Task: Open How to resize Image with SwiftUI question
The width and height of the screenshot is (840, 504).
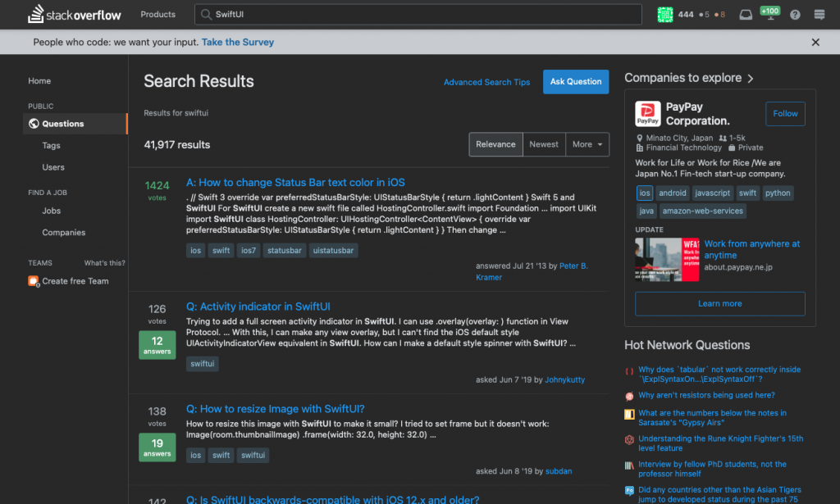Action: [x=275, y=409]
